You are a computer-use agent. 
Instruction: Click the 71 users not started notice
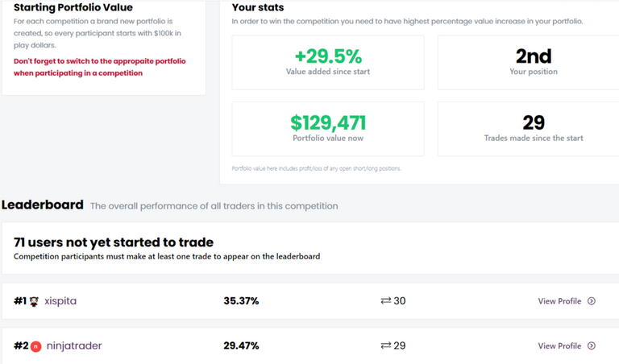tap(310, 248)
